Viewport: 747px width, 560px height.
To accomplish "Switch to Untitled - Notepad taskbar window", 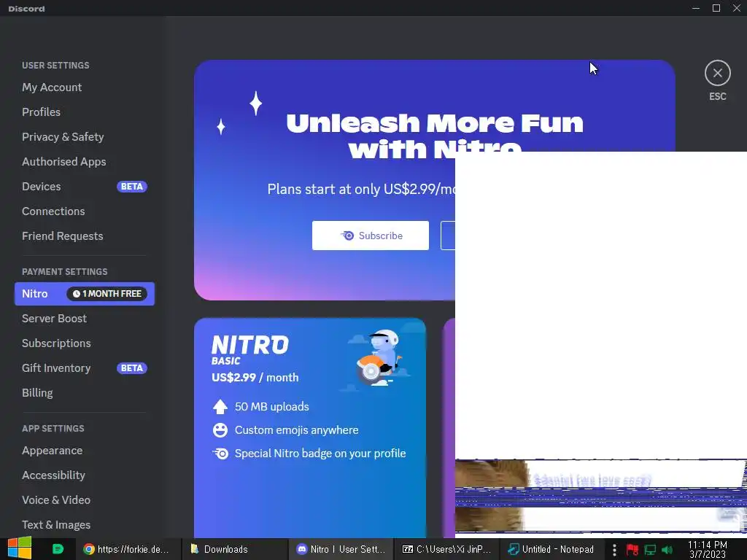I will (x=551, y=549).
